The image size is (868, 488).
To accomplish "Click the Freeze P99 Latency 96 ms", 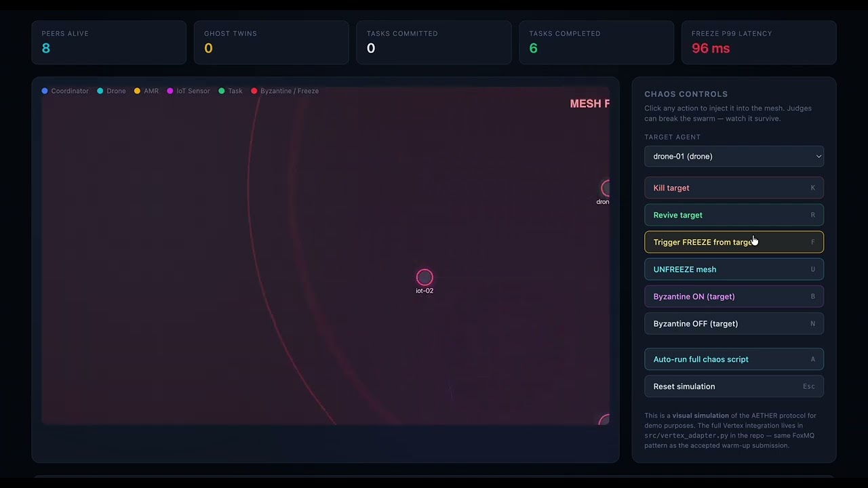I will point(711,48).
